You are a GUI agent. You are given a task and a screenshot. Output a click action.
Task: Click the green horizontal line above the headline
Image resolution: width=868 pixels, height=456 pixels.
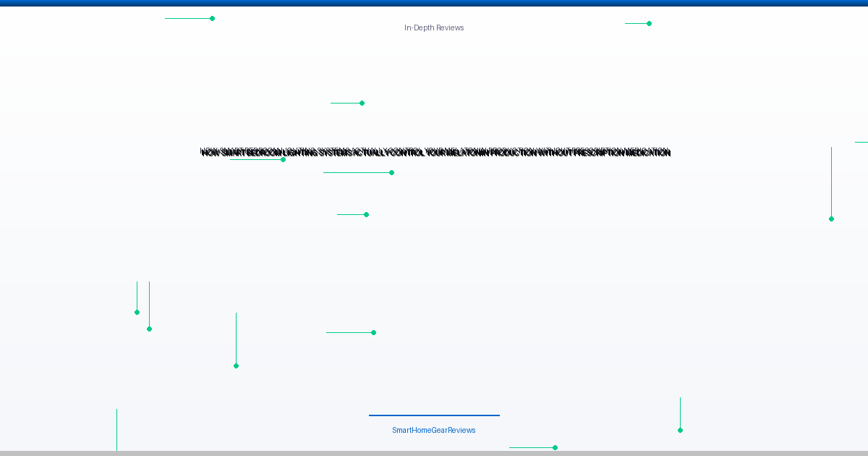pyautogui.click(x=346, y=103)
